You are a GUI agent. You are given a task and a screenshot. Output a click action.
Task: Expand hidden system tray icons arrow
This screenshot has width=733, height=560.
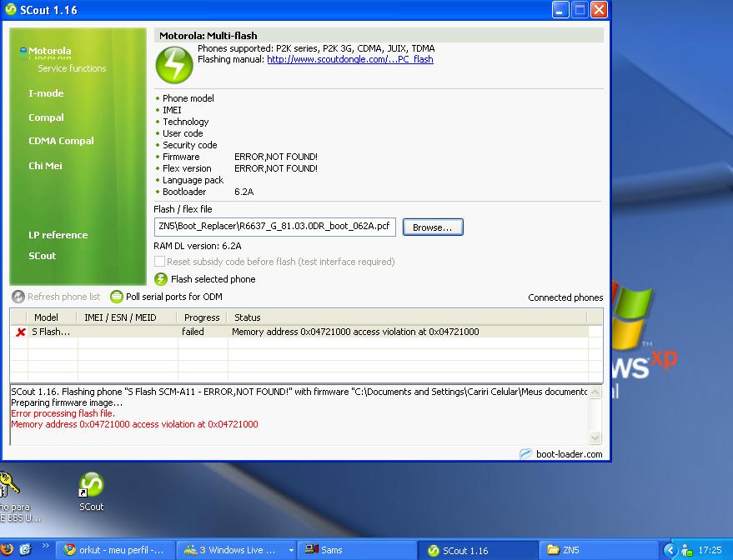tap(670, 550)
